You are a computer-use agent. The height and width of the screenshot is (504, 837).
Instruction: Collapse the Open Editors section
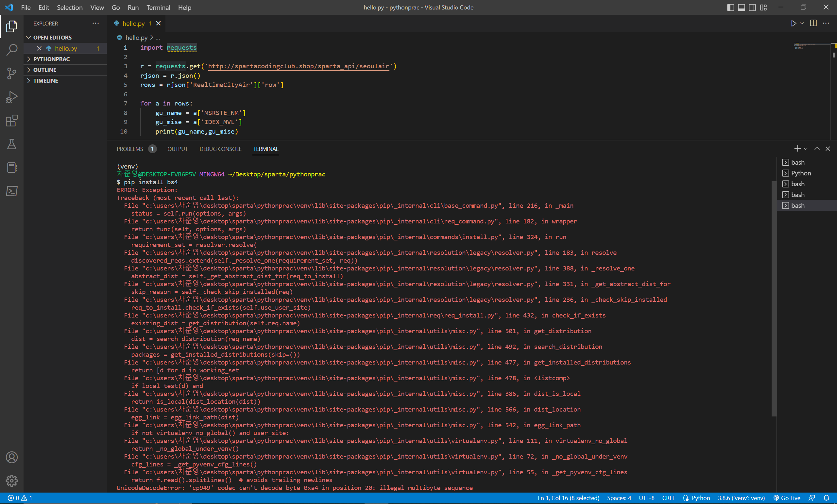pyautogui.click(x=65, y=37)
